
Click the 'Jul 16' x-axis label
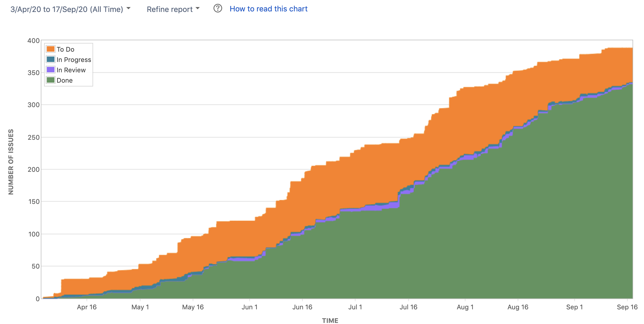pyautogui.click(x=408, y=307)
